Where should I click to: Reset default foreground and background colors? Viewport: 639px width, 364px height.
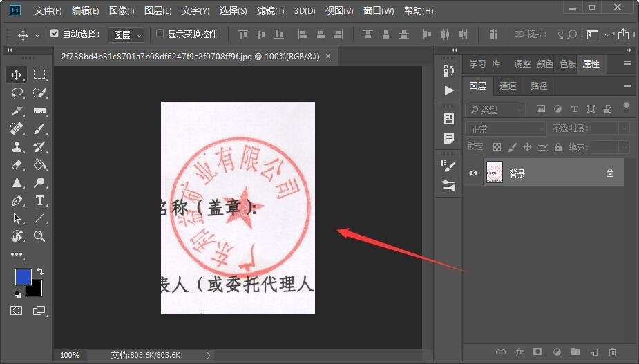[17, 294]
